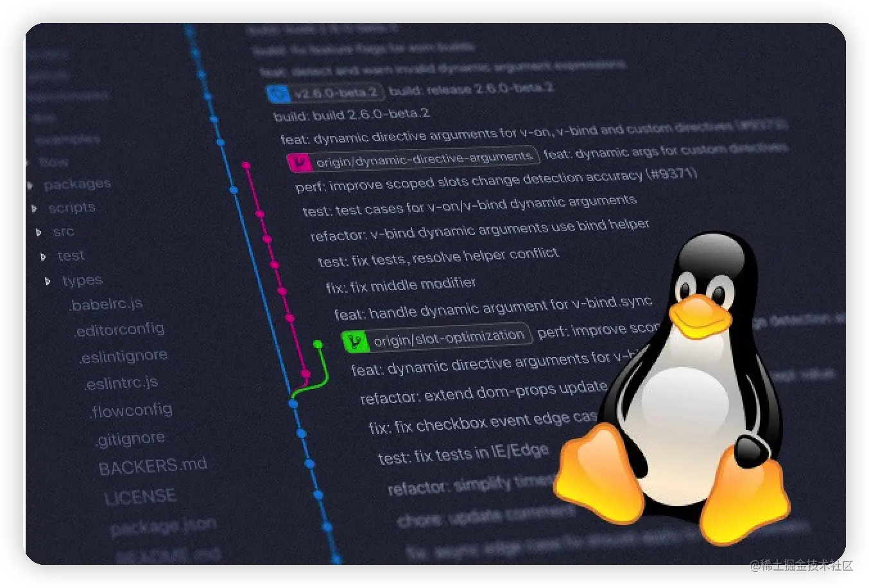Open the .eslintrc.js file

[121, 383]
